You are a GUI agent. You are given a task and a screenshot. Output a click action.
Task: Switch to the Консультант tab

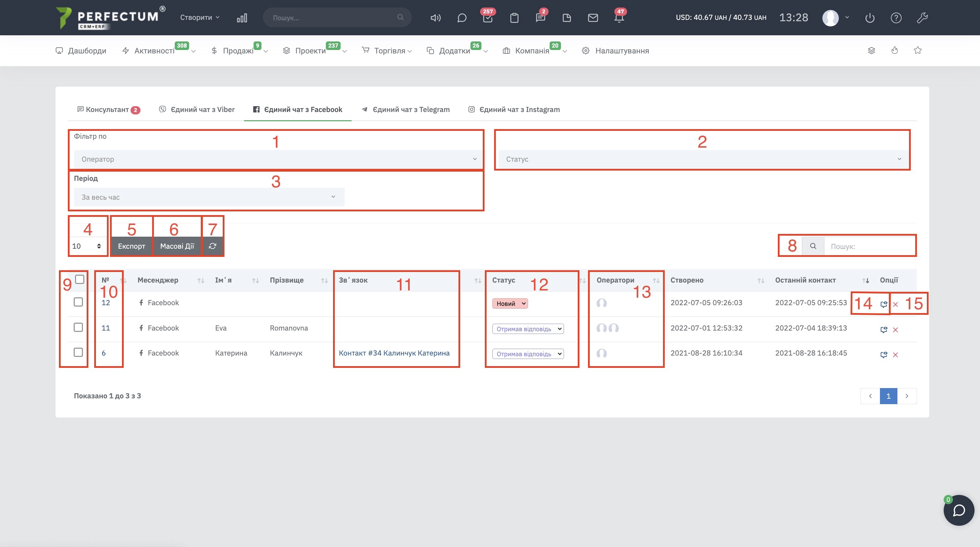108,110
